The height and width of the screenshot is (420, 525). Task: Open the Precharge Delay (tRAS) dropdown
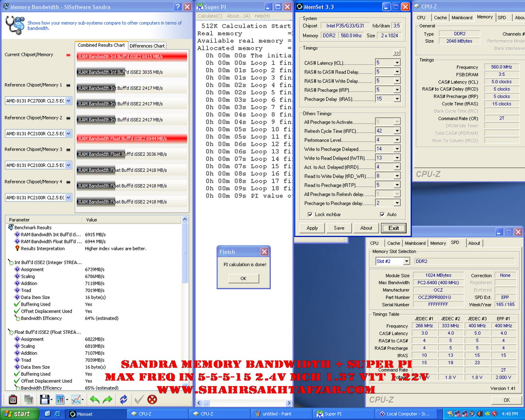coord(397,99)
